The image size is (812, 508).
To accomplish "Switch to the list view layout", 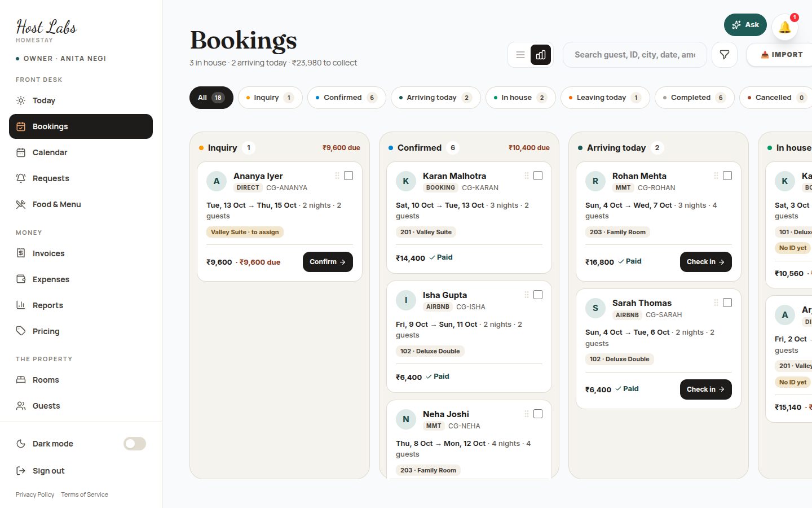I will [520, 55].
